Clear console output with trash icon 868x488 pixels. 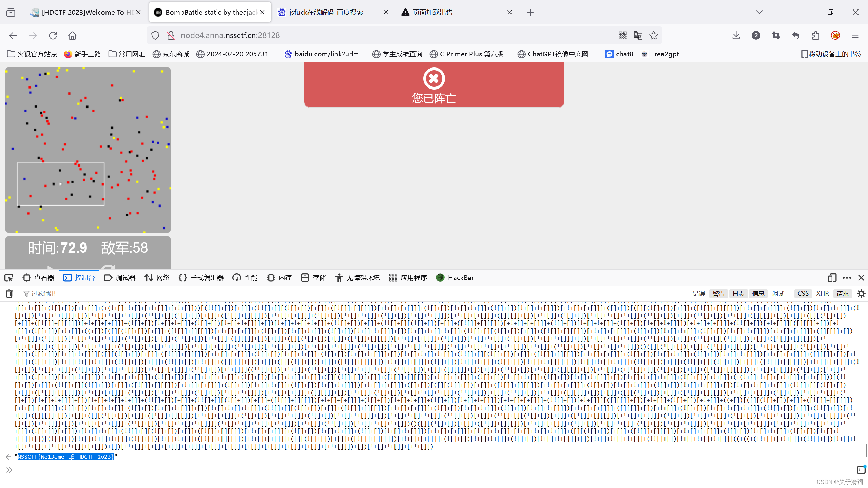tap(9, 294)
